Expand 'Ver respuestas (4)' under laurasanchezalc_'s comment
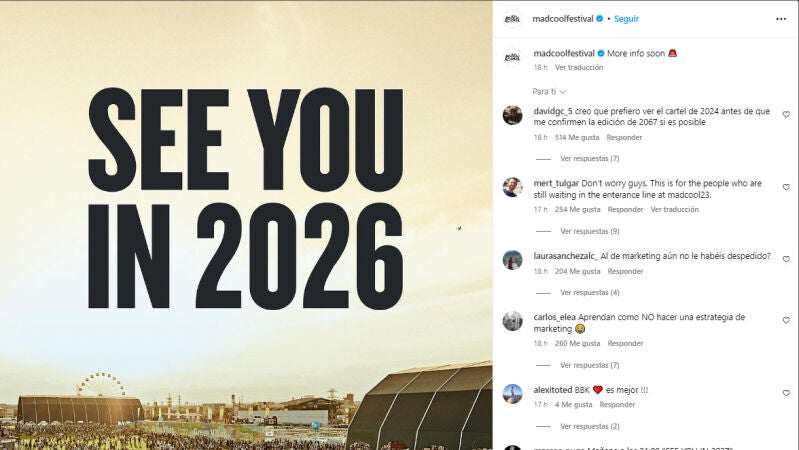799x450 pixels. click(589, 292)
